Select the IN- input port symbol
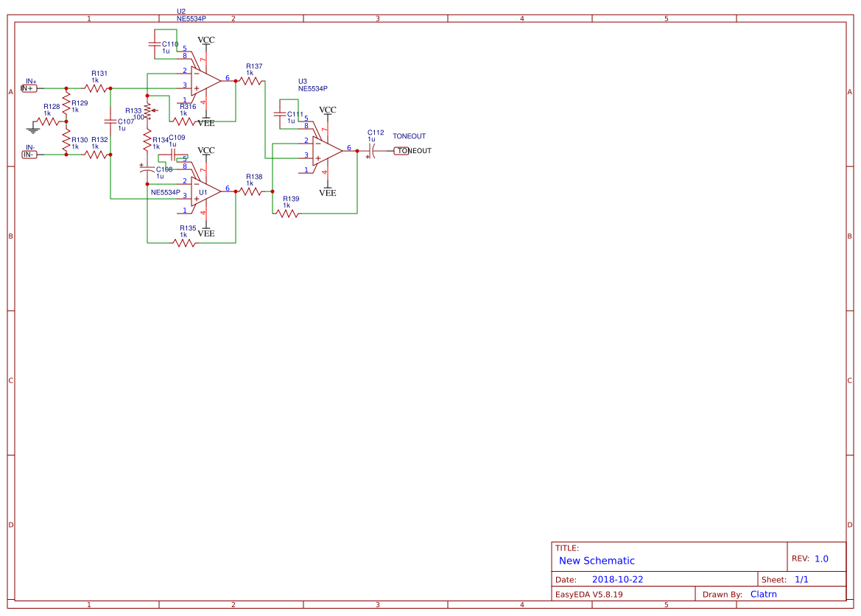Image resolution: width=861 pixels, height=616 pixels. point(28,154)
